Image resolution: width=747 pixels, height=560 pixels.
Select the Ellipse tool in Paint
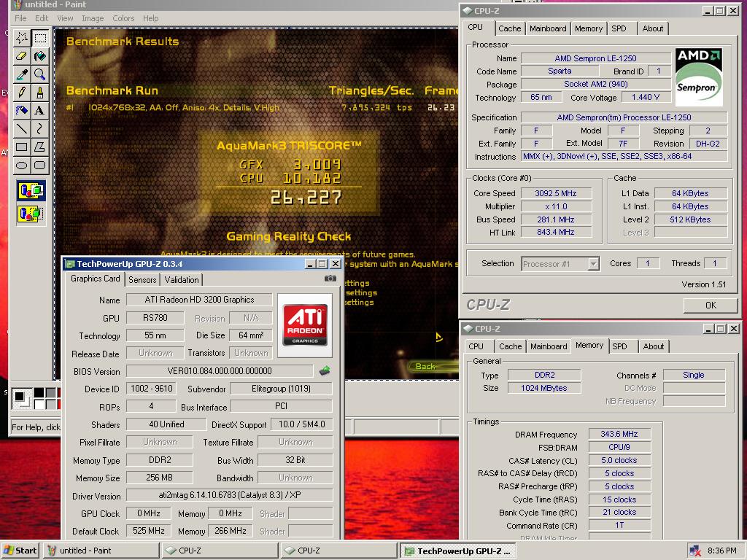(x=22, y=165)
